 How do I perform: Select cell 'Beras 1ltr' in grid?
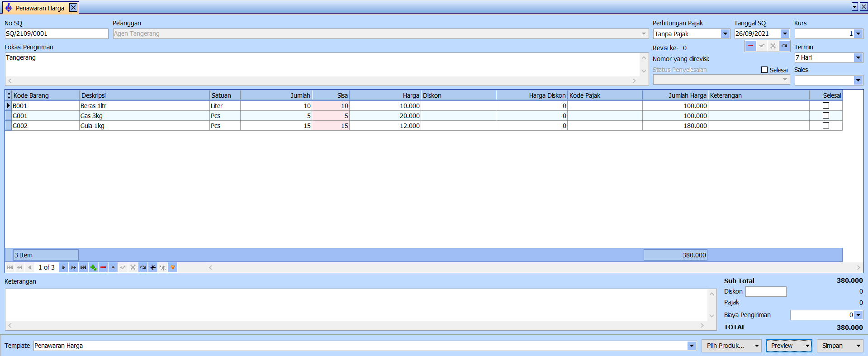click(144, 106)
